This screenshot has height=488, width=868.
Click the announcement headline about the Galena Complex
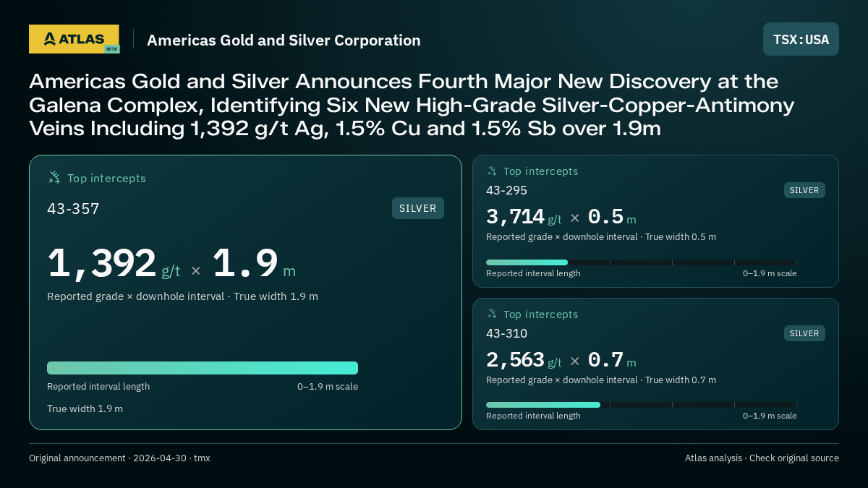[x=412, y=105]
